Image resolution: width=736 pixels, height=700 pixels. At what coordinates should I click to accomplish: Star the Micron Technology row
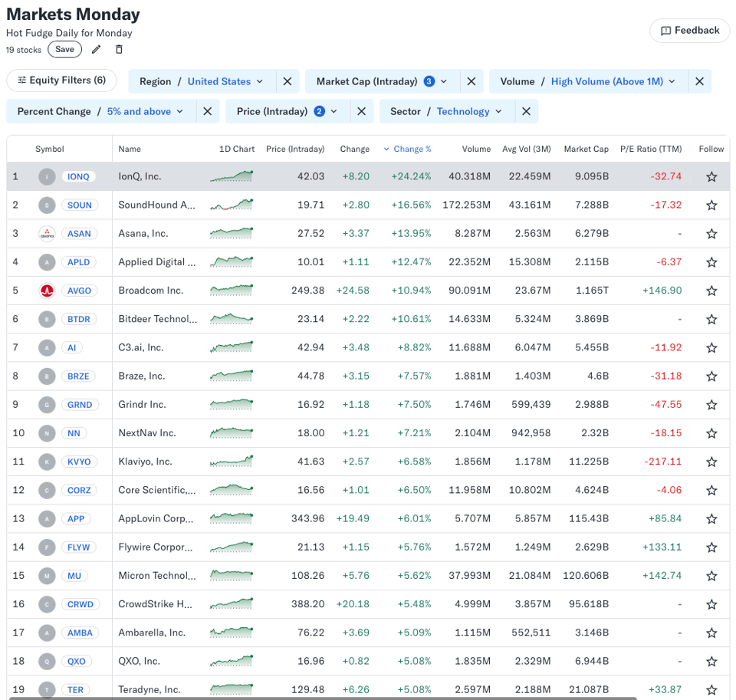tap(711, 576)
